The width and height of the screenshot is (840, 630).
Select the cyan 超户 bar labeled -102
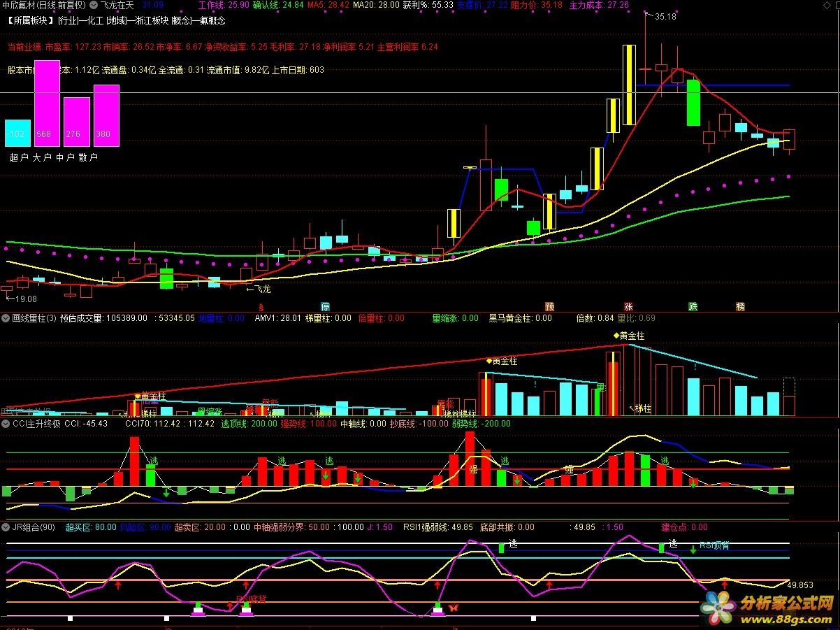(x=18, y=133)
